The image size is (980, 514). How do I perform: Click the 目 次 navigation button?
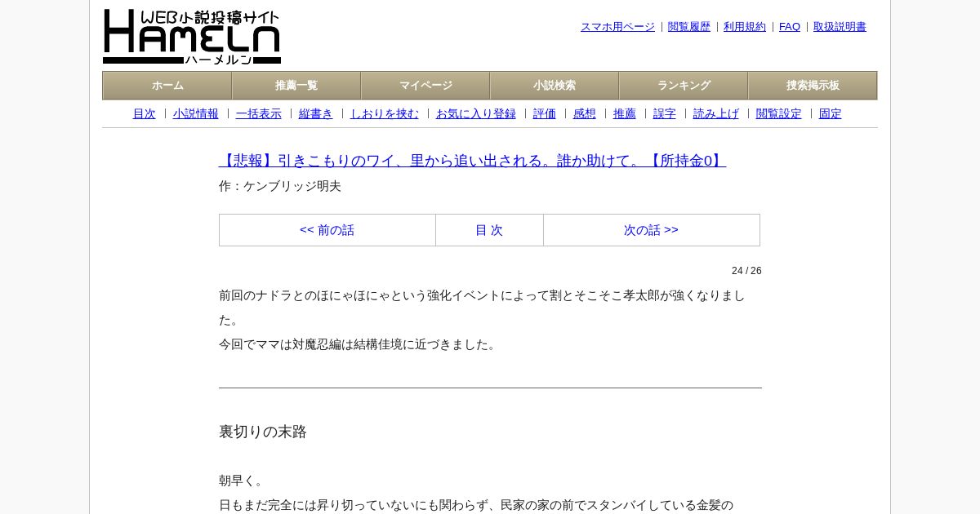pos(489,230)
